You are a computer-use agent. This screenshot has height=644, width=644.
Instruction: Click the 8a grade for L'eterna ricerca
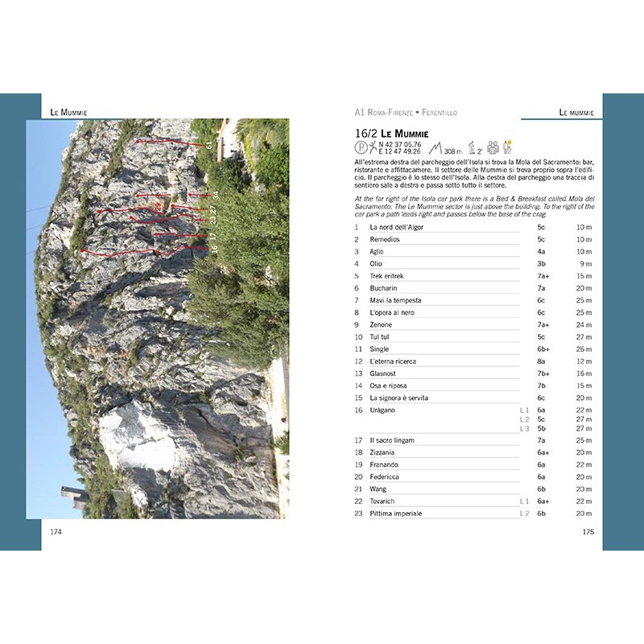click(x=541, y=361)
